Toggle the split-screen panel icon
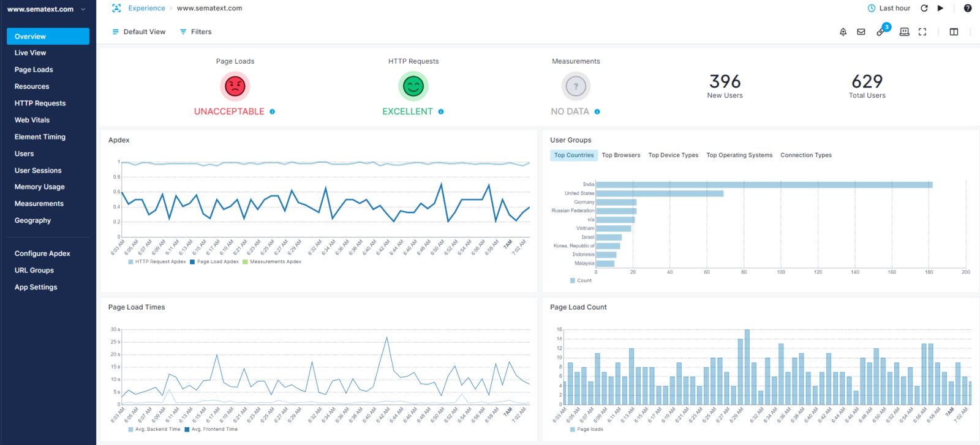The height and width of the screenshot is (445, 980). [954, 32]
